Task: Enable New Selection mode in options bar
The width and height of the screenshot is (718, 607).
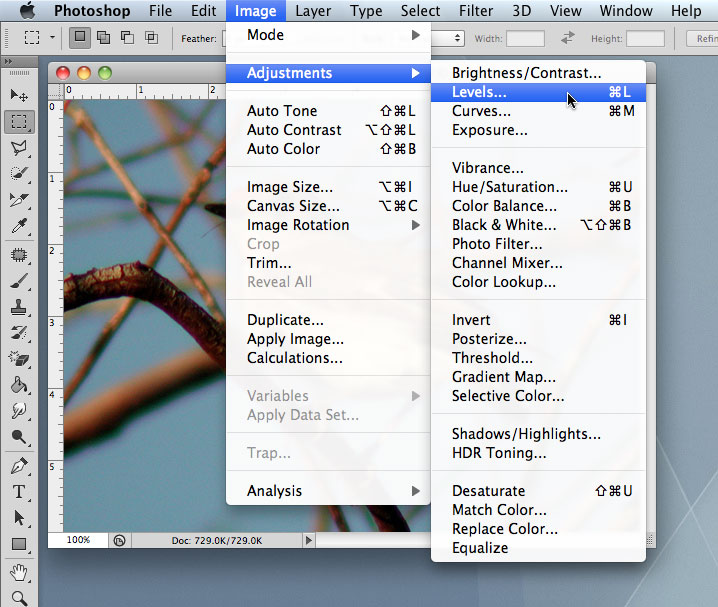Action: [80, 37]
